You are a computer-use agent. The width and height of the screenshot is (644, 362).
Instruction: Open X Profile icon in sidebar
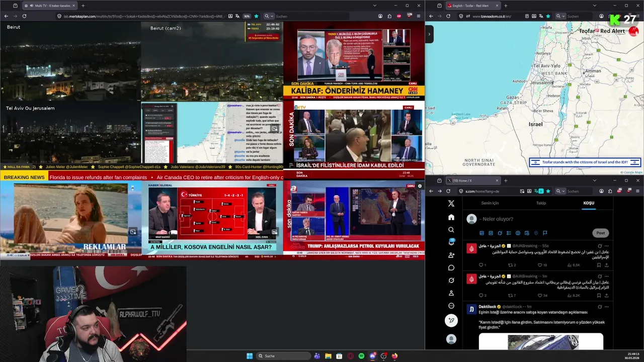(451, 293)
